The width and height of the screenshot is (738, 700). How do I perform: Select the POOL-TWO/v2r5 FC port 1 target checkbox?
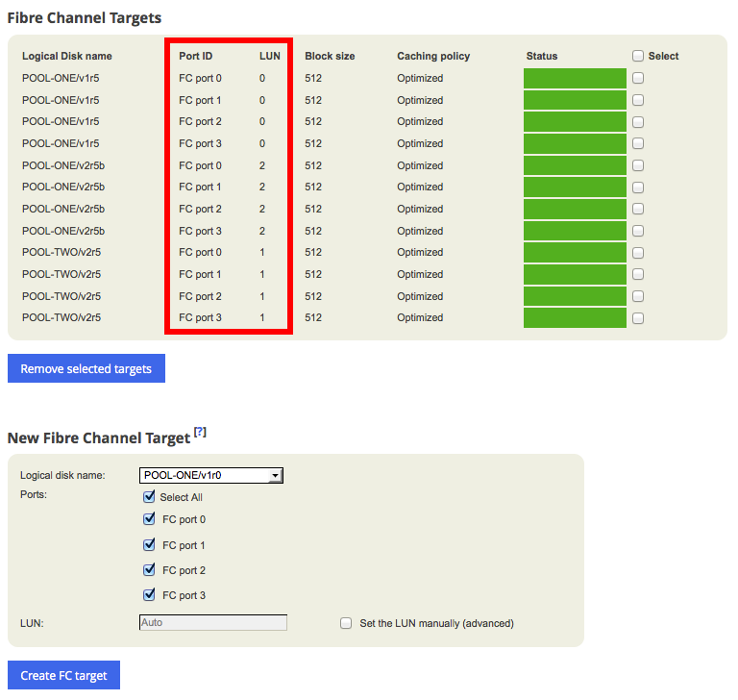click(x=638, y=274)
